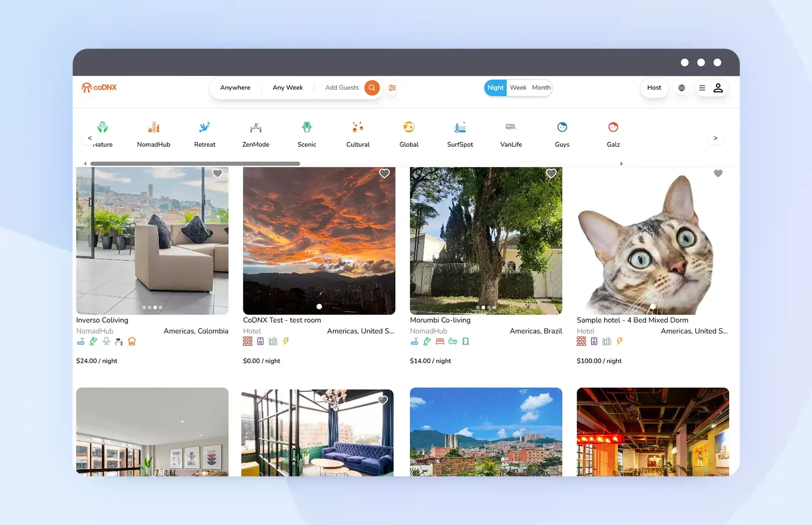Viewport: 812px width, 525px height.
Task: Click the Host button
Action: pos(654,88)
